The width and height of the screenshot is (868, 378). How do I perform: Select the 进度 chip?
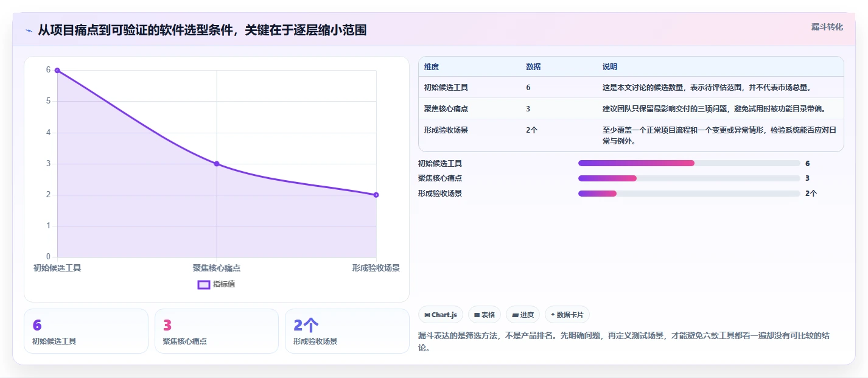coord(522,315)
